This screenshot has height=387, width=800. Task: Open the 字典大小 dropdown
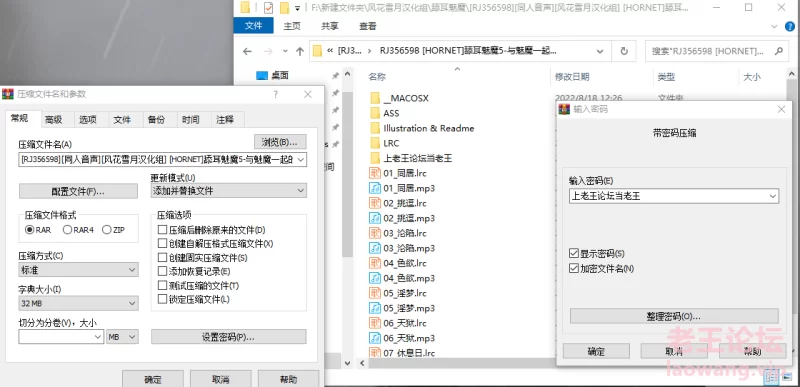(x=132, y=304)
